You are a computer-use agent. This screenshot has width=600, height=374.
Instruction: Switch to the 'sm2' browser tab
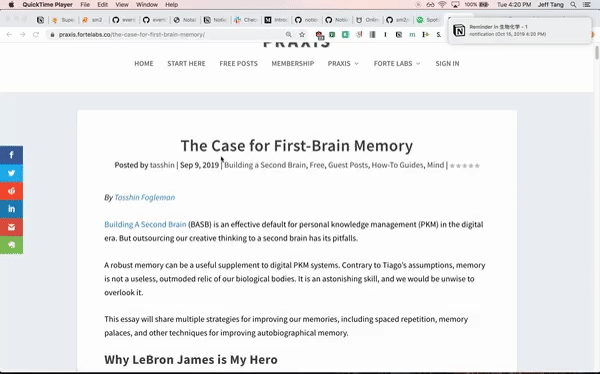tap(93, 20)
